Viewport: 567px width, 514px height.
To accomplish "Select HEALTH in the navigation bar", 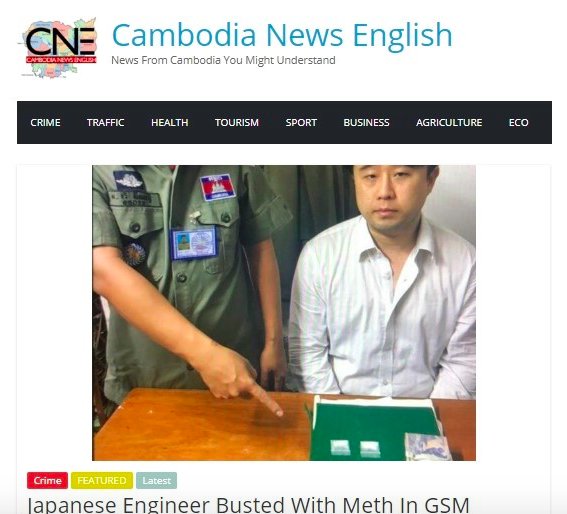I will (x=170, y=123).
